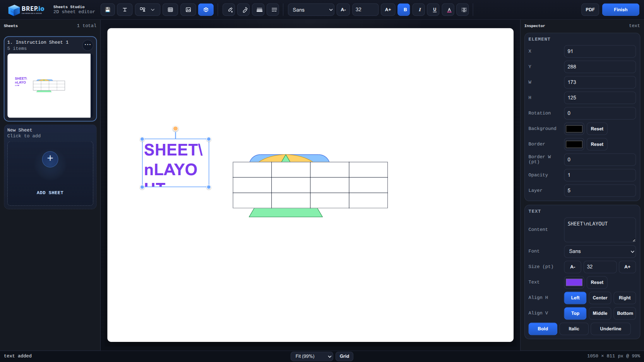644x362 pixels.
Task: Export the sheet with the PDF button
Action: coord(590,10)
